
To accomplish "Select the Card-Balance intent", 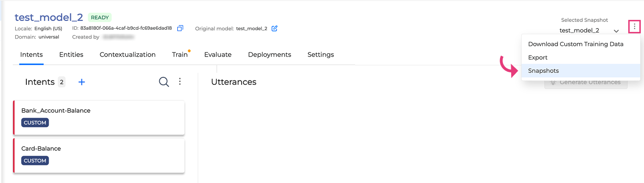I will tap(99, 156).
